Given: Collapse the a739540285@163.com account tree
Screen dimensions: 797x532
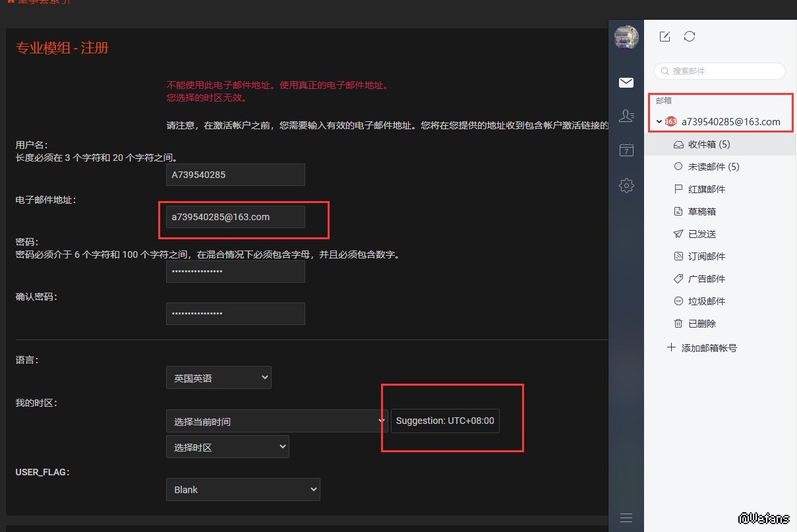Looking at the screenshot, I should coord(659,121).
